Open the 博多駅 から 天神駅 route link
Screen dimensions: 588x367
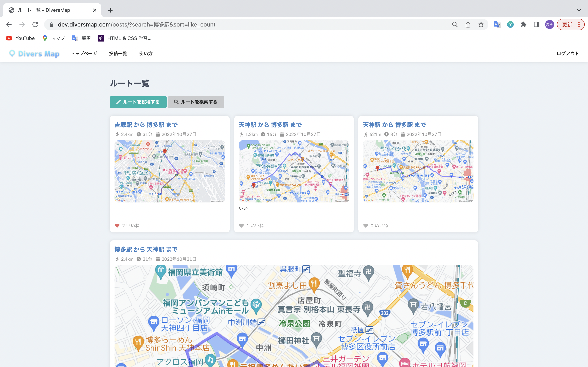[x=146, y=249]
